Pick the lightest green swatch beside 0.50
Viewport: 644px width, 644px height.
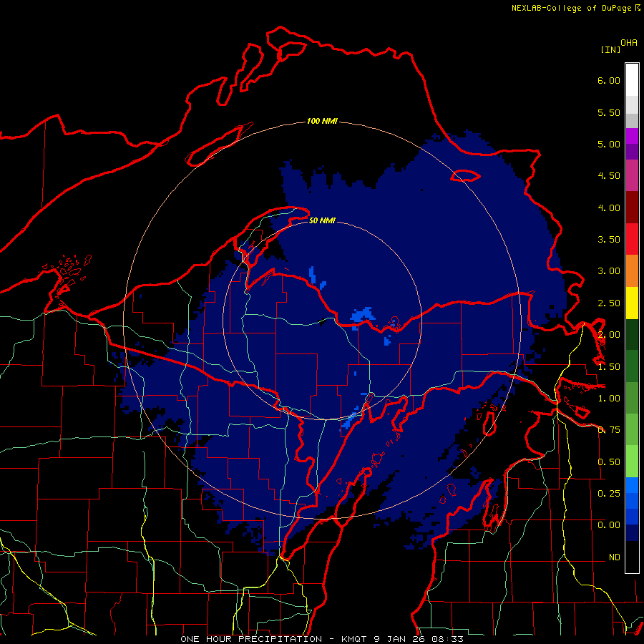[632, 462]
